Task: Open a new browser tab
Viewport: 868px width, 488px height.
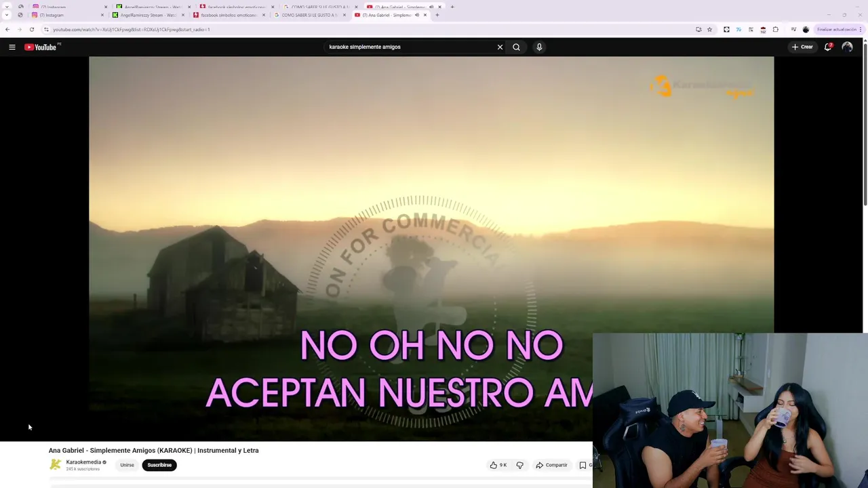Action: pyautogui.click(x=437, y=15)
